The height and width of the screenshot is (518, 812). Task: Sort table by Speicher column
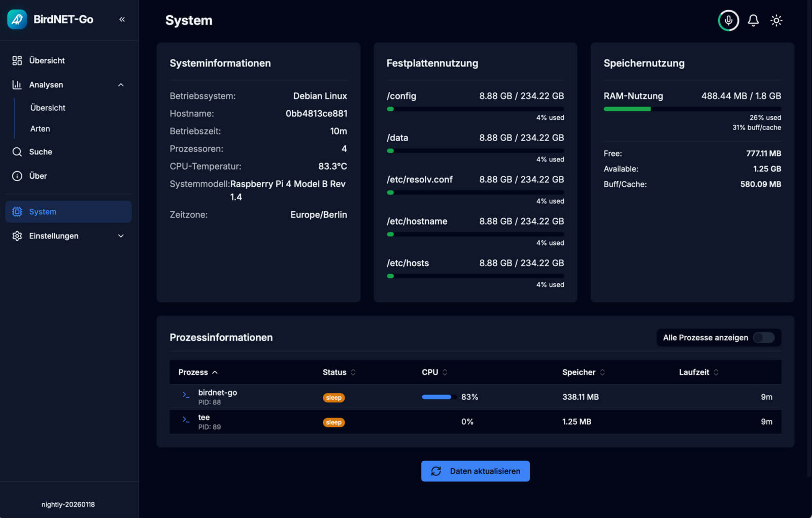coord(584,372)
